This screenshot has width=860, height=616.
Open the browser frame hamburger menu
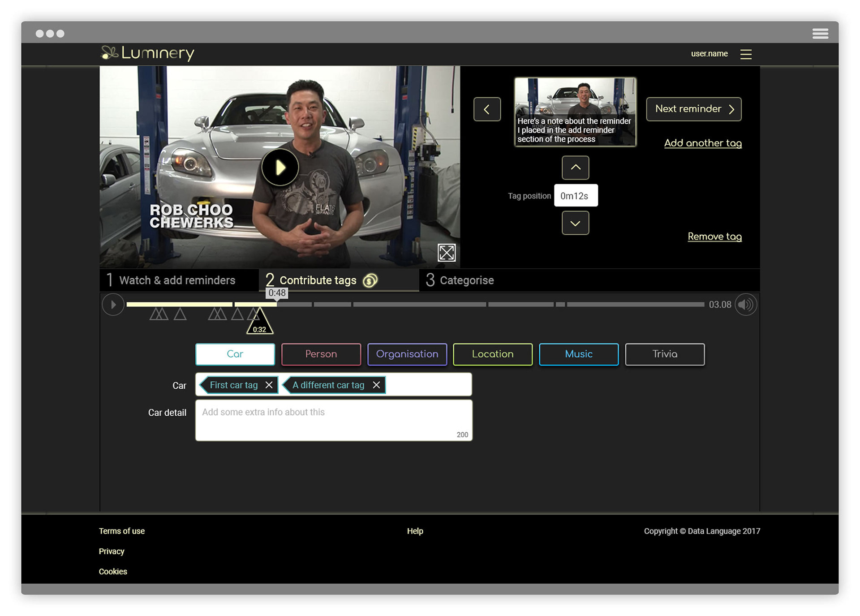[820, 34]
